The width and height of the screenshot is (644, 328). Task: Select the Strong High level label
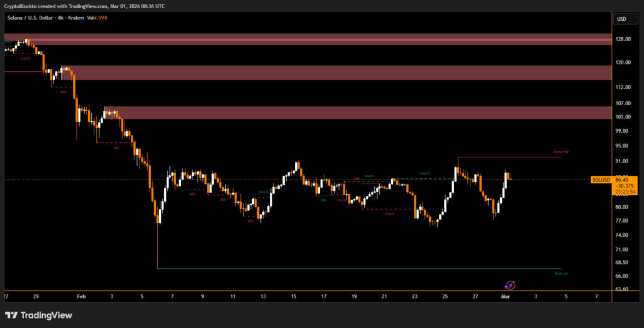pos(561,152)
